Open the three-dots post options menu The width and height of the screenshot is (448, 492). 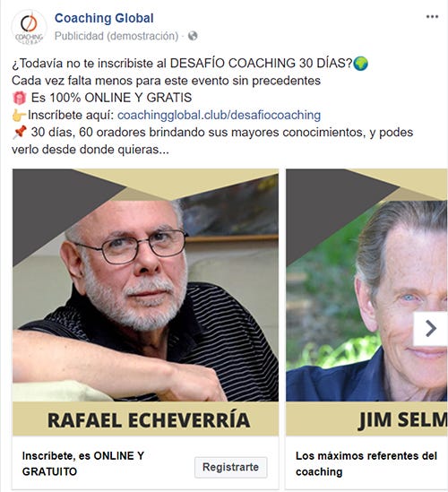(x=432, y=17)
